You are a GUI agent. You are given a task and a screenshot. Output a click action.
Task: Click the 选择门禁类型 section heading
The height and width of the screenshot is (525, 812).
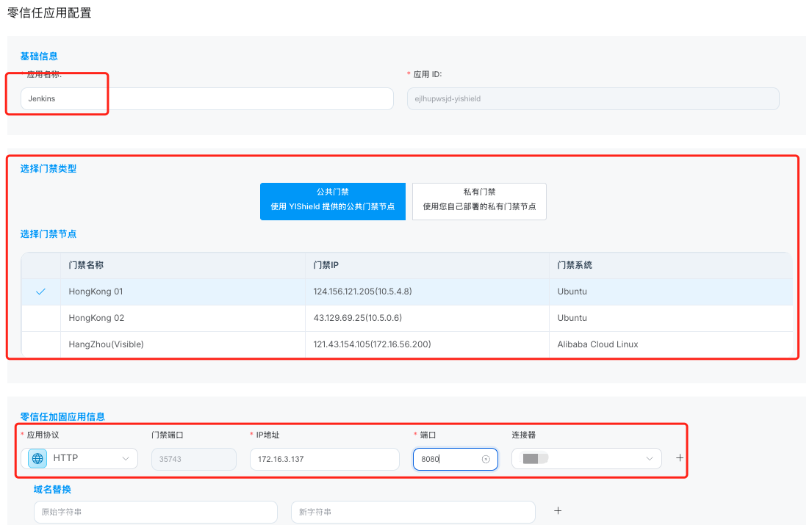pos(48,169)
